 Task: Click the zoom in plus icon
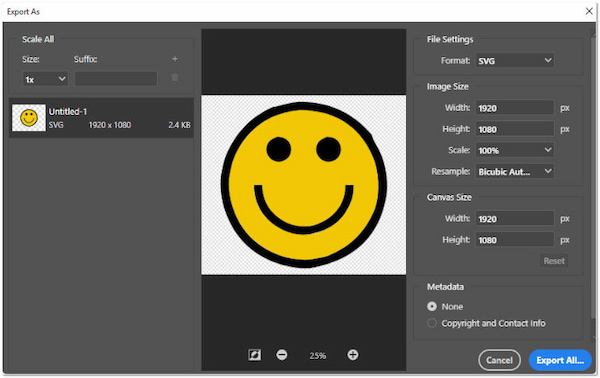point(352,355)
